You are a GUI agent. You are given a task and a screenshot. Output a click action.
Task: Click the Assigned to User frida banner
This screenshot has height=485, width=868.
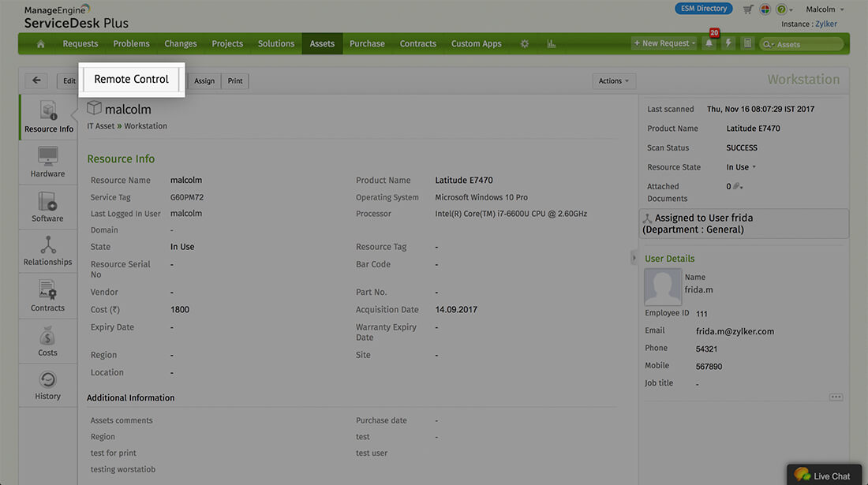point(744,223)
